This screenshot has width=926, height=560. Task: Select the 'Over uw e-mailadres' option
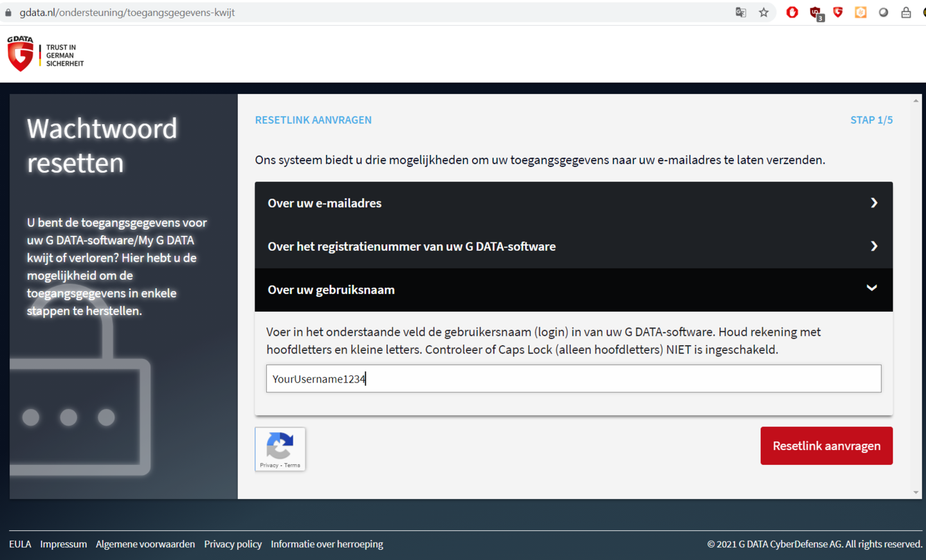(x=574, y=203)
